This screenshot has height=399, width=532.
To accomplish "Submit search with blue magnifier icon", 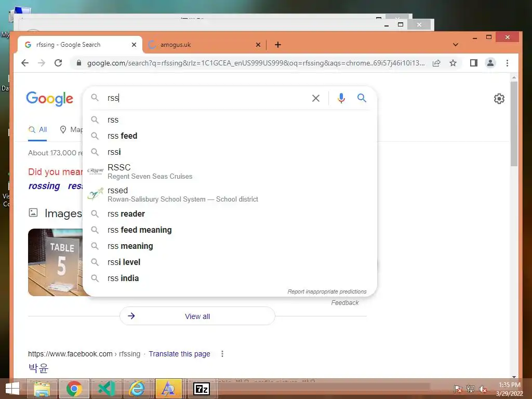I will [x=362, y=98].
